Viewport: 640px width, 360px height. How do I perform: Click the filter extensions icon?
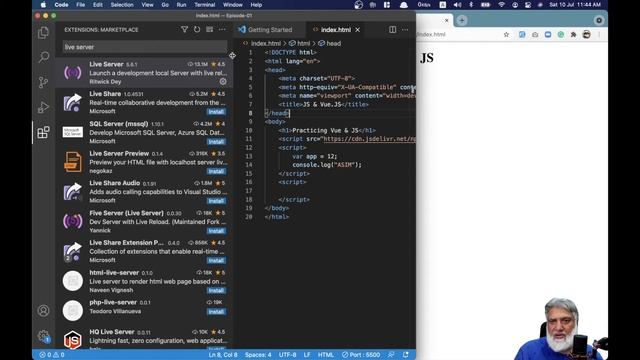coord(184,29)
